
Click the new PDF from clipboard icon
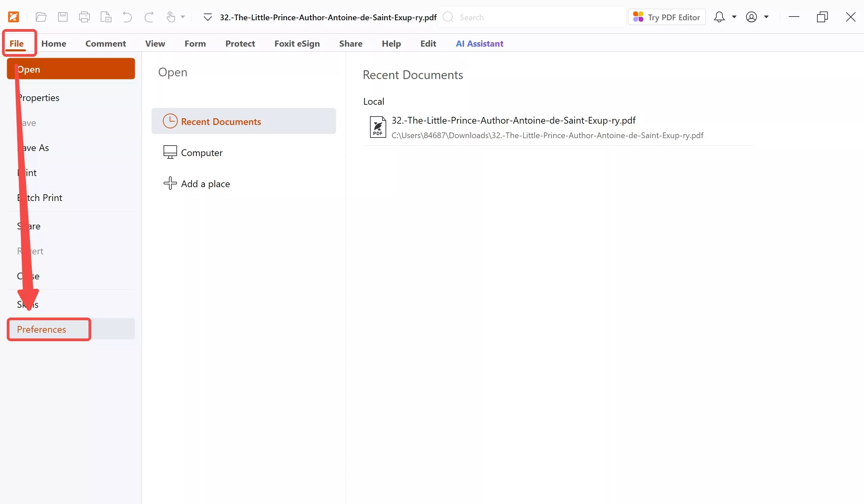(x=106, y=17)
